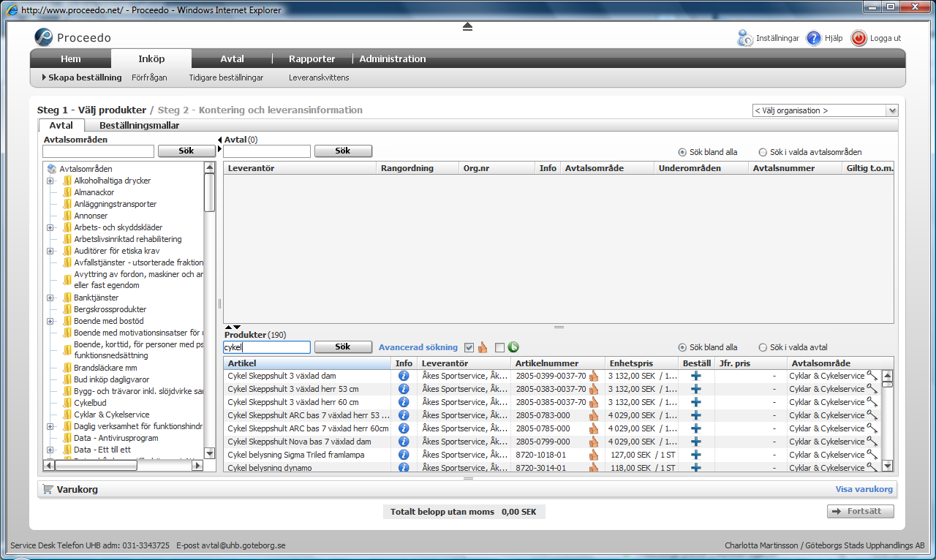Select Sök bland alla for Produkter
936x560 pixels.
(x=682, y=347)
